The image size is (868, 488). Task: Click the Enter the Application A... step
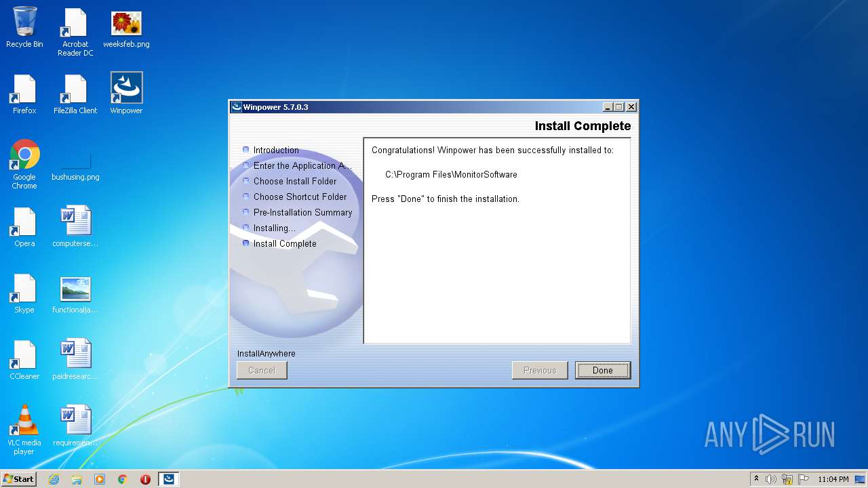tap(302, 166)
